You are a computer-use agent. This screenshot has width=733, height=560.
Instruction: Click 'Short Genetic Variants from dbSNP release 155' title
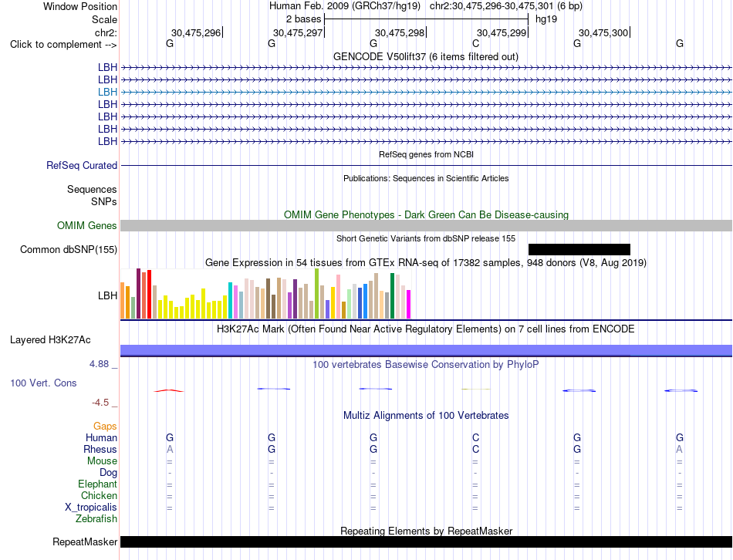426,238
